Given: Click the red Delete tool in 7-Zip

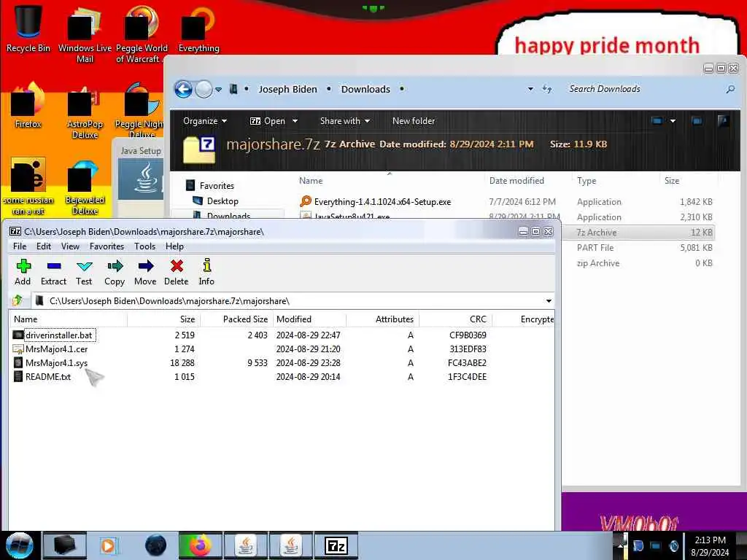Looking at the screenshot, I should (x=177, y=272).
